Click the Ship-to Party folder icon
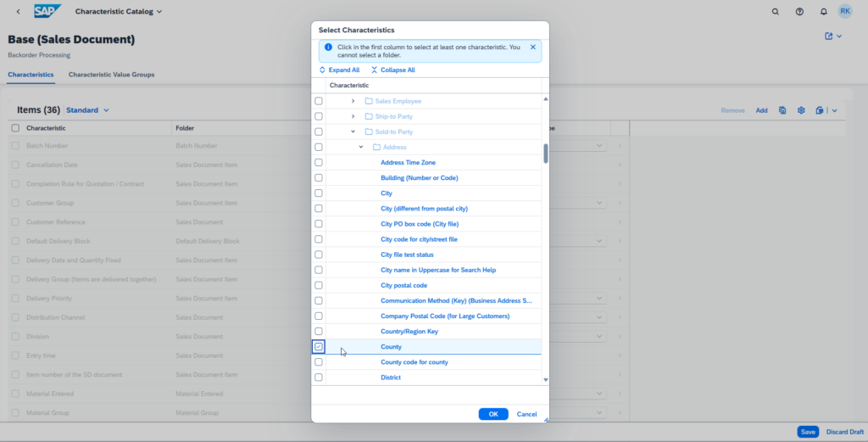Screen dimensions: 868x442 point(369,116)
